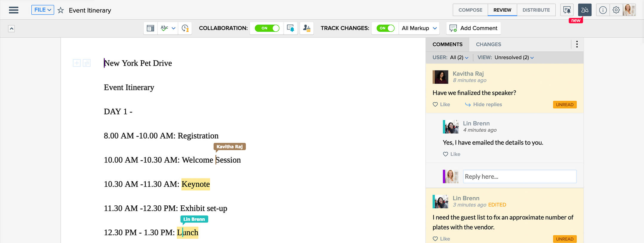Image resolution: width=644 pixels, height=243 pixels.
Task: Turn off the Collaboration toggle
Action: (267, 28)
